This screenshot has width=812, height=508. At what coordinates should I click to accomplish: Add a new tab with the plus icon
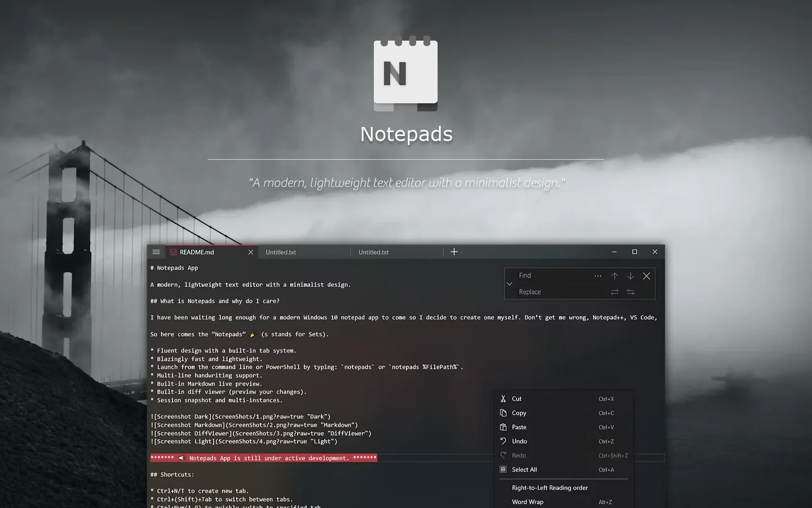454,252
